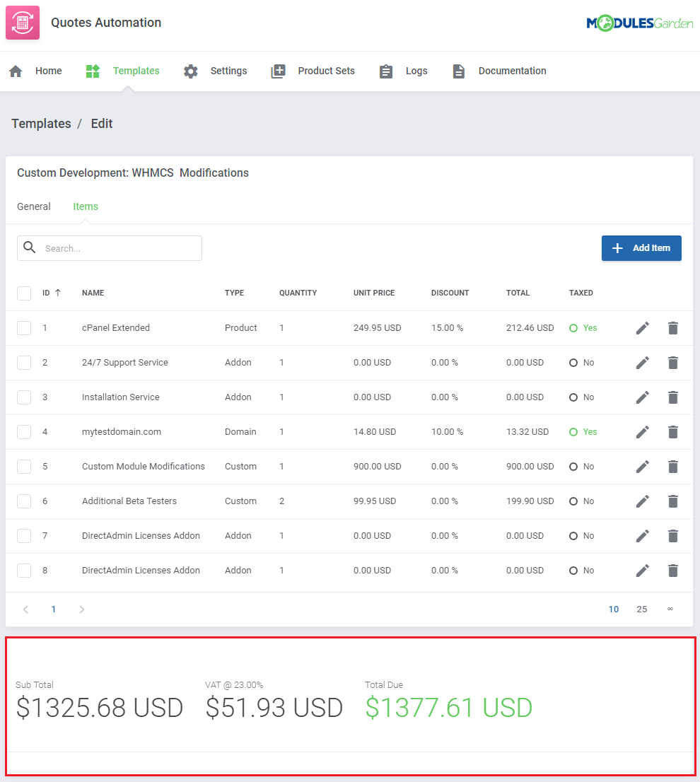Image resolution: width=700 pixels, height=782 pixels.
Task: Click the Product Sets plus icon
Action: coord(278,71)
